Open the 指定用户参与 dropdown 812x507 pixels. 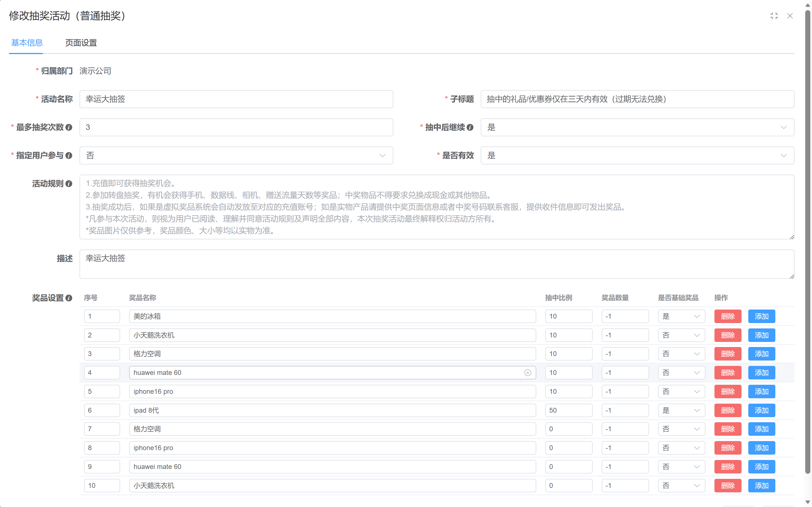[383, 155]
